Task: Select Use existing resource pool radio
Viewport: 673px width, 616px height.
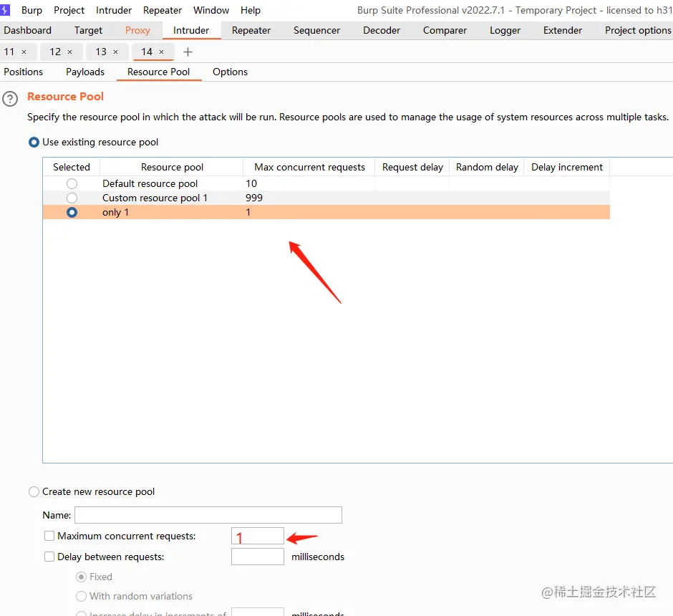Action: click(x=34, y=142)
